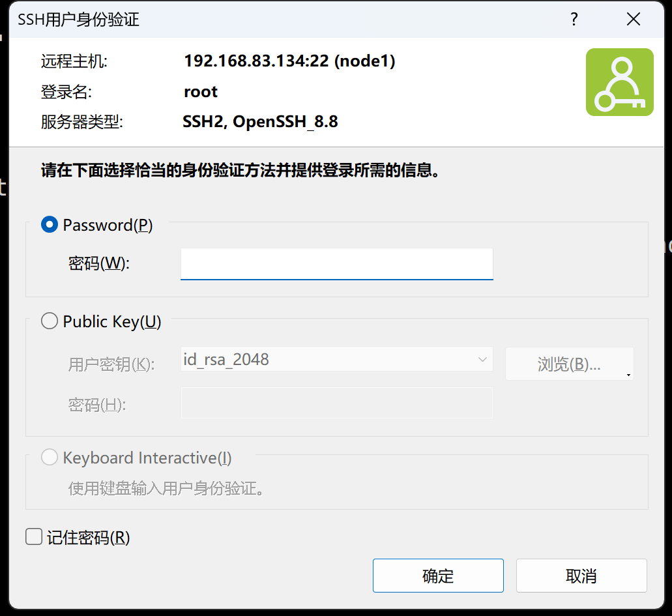Click the SSH用户身份验证 title text
This screenshot has height=616, width=672.
(78, 20)
